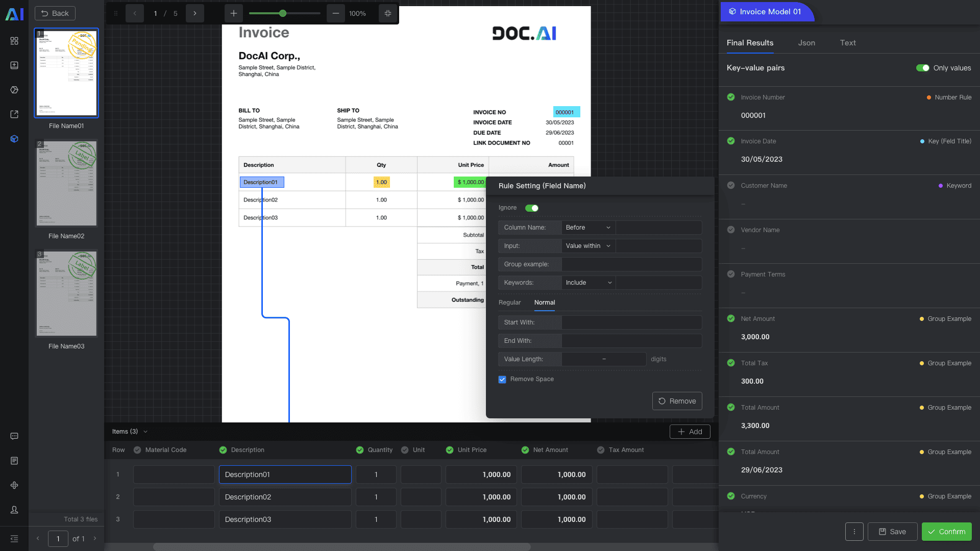The image size is (980, 551).
Task: Switch to the Json tab
Action: pos(806,43)
